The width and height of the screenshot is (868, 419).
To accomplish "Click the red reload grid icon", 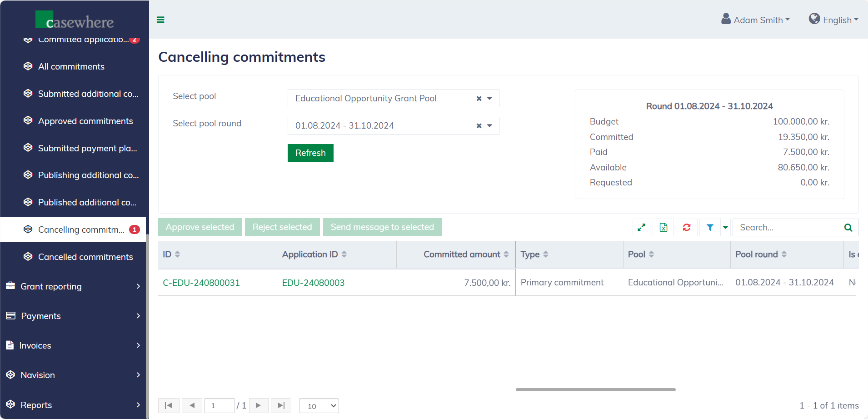I will [x=687, y=227].
